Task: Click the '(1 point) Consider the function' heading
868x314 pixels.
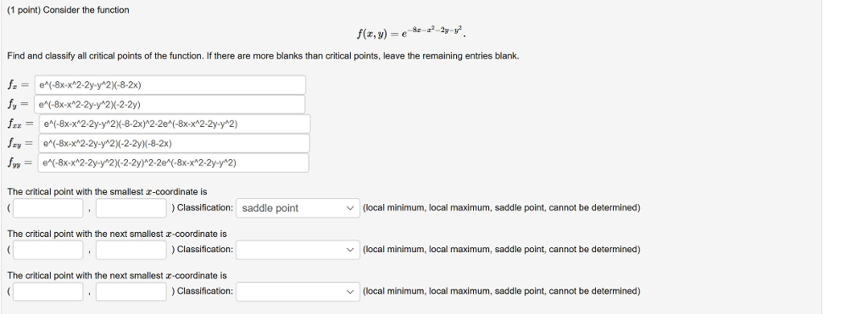Action: point(68,10)
